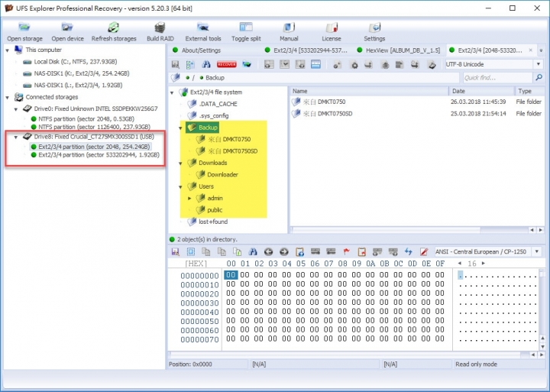
Task: Sort the file list by Date column
Action: pyautogui.click(x=481, y=91)
